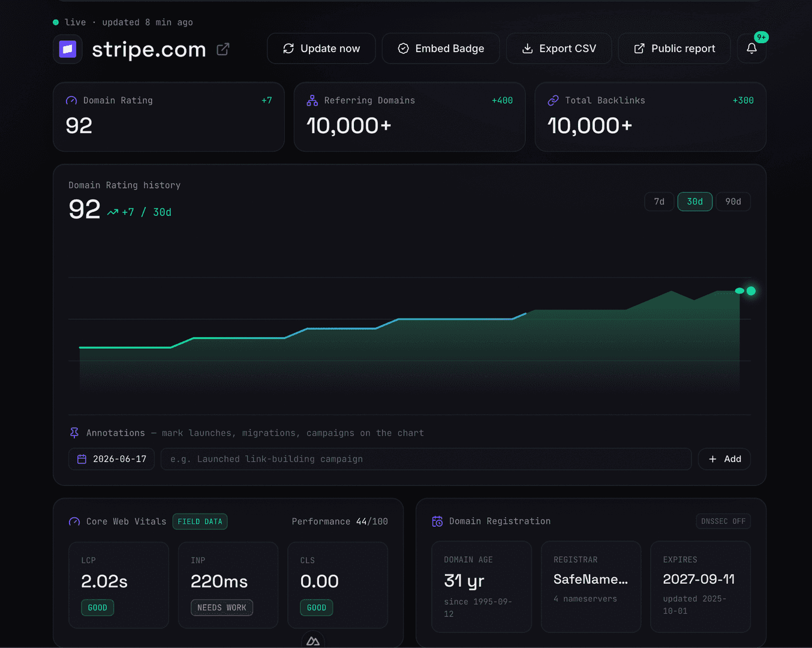This screenshot has width=812, height=648.
Task: Open stripe.com external link icon
Action: coord(223,49)
